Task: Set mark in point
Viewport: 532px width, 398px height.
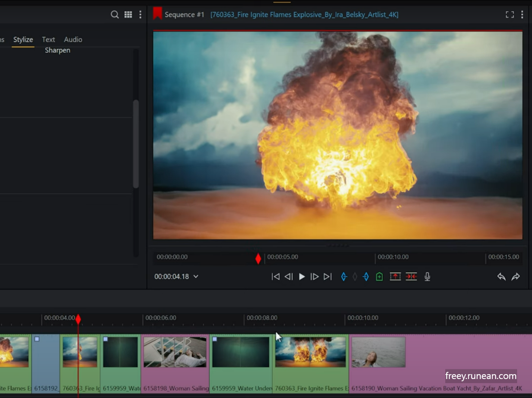Action: [344, 277]
